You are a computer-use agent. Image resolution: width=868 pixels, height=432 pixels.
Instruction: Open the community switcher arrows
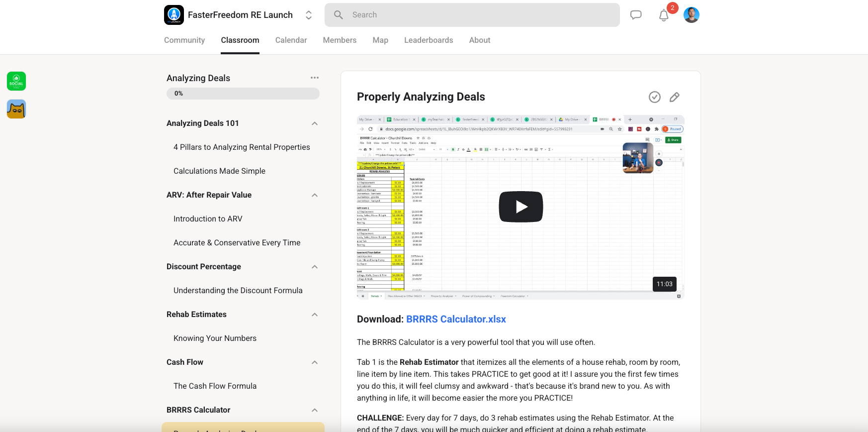pos(309,15)
